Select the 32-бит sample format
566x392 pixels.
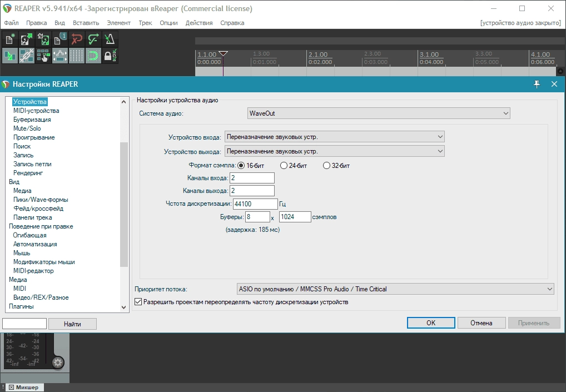click(x=336, y=166)
